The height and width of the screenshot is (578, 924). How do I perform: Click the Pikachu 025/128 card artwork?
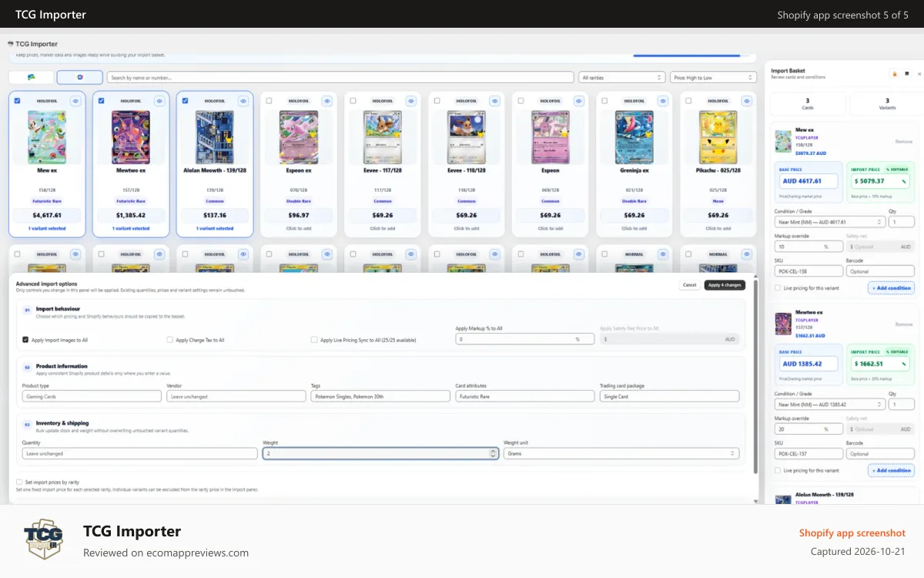coord(718,136)
